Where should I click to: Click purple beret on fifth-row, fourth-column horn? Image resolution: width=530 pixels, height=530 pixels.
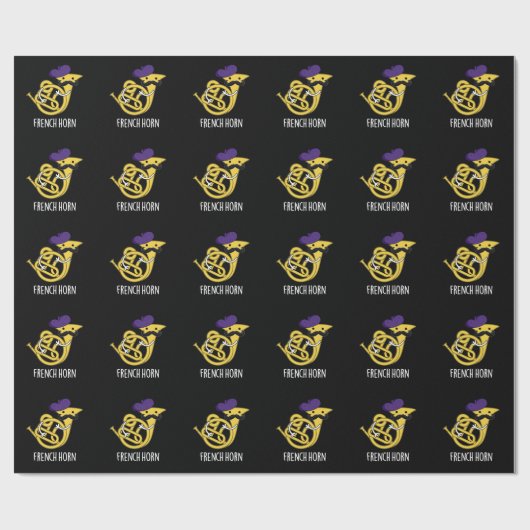point(310,405)
